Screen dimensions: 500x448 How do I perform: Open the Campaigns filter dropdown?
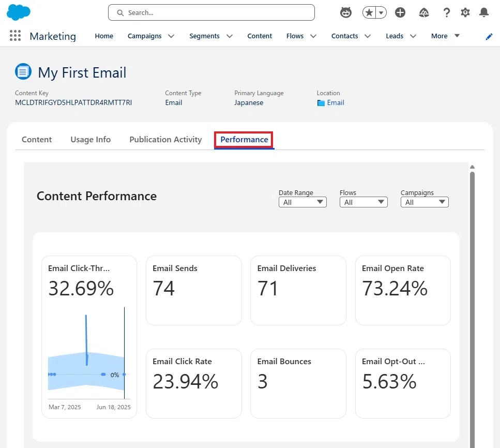coord(425,202)
